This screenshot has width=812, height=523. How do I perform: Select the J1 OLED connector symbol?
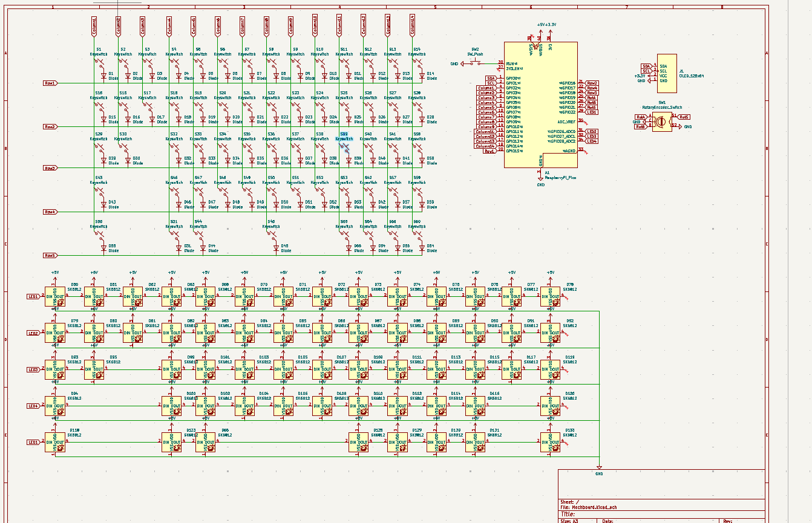(x=667, y=74)
